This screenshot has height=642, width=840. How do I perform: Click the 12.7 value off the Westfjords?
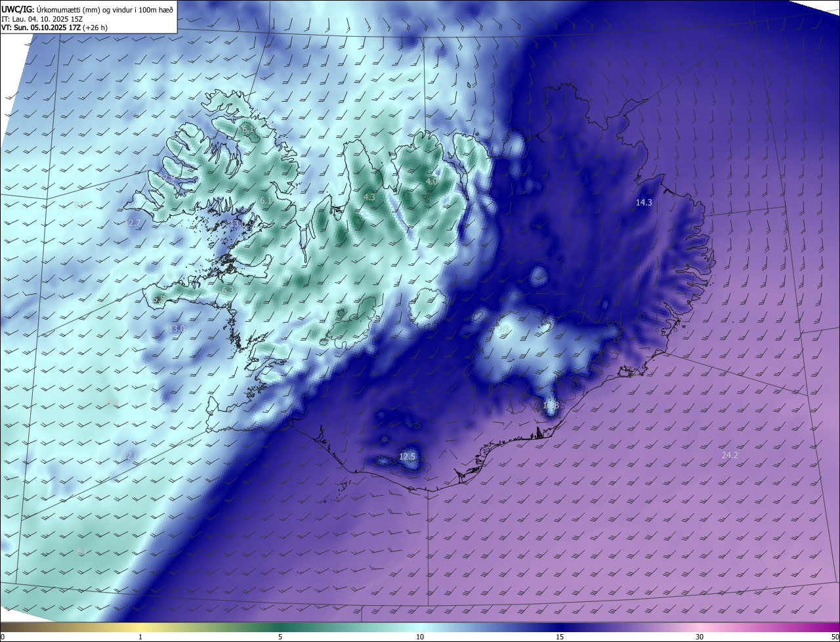pyautogui.click(x=132, y=223)
